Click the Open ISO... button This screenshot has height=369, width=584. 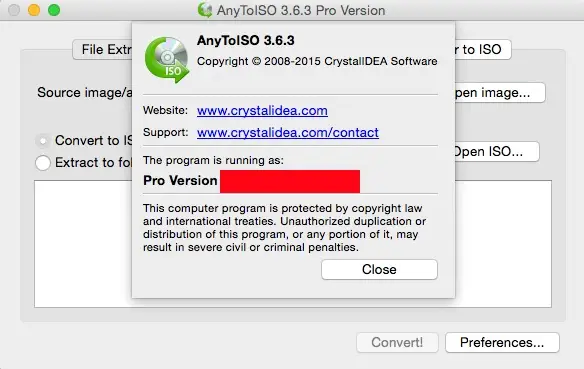pos(496,152)
